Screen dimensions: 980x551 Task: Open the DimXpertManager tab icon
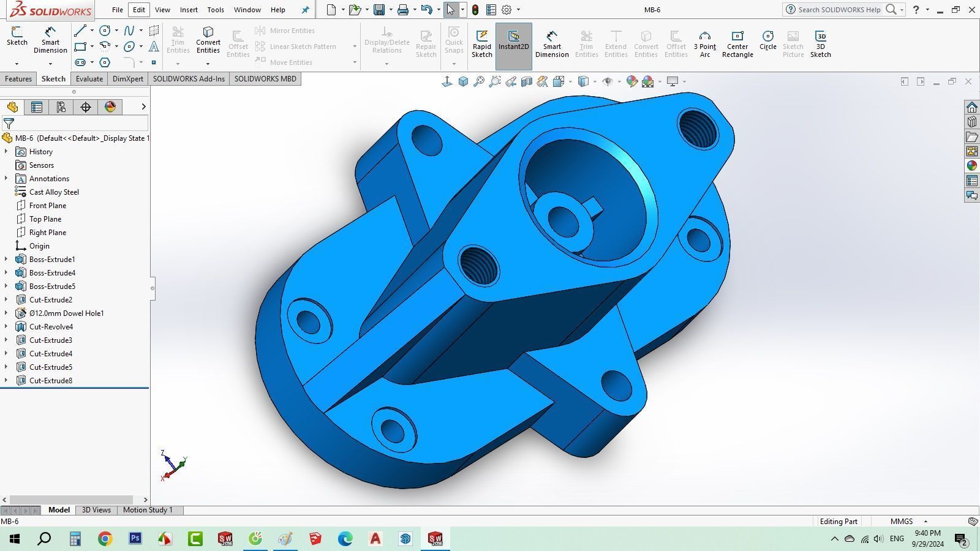tap(86, 107)
